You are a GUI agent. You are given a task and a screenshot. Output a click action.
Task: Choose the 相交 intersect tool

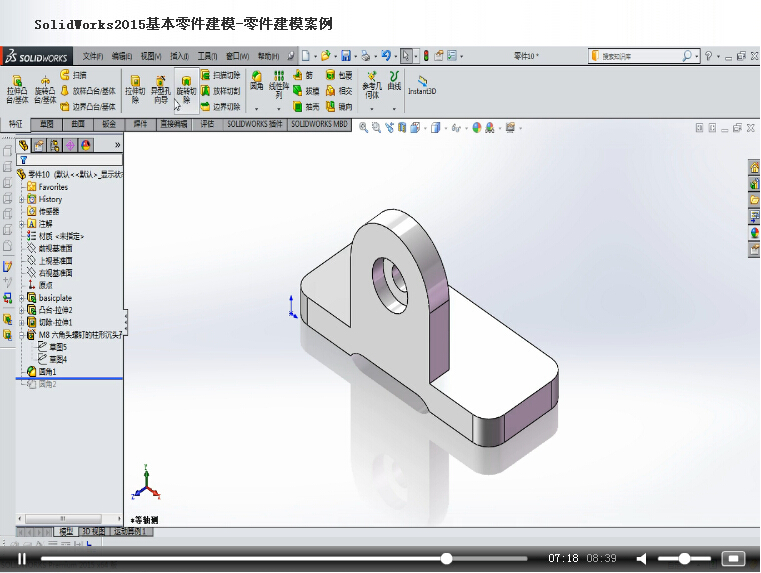339,91
